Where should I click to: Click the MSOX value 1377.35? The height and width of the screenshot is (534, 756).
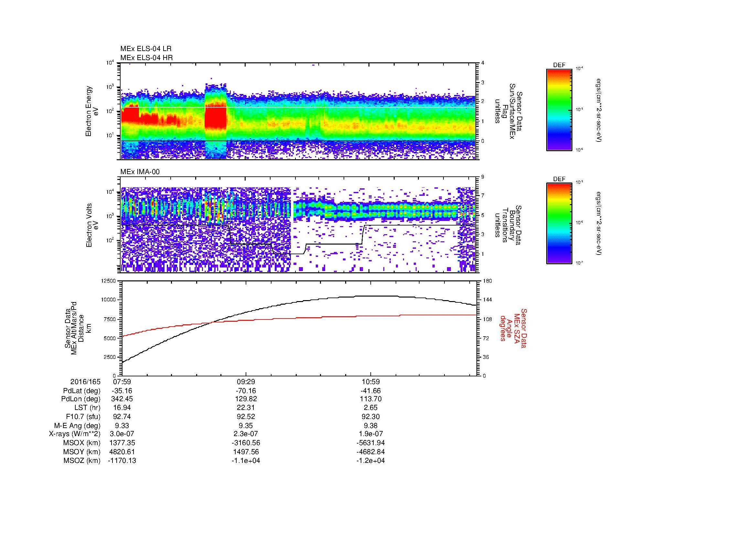point(122,443)
